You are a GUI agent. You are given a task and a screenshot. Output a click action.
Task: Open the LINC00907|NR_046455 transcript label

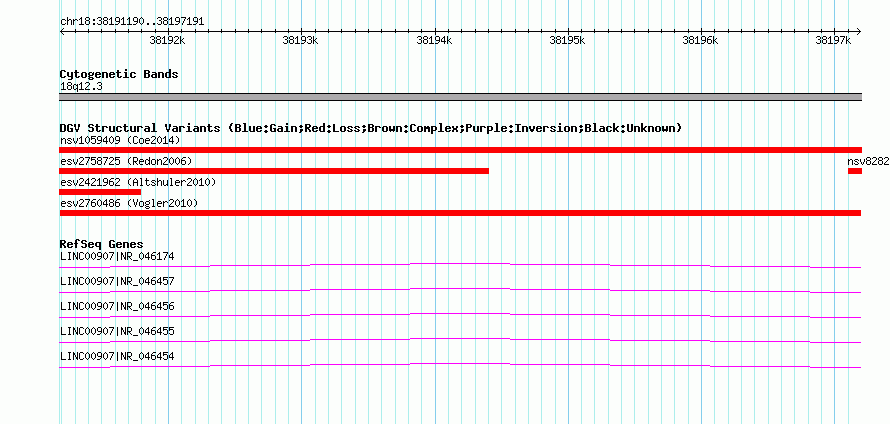(117, 331)
